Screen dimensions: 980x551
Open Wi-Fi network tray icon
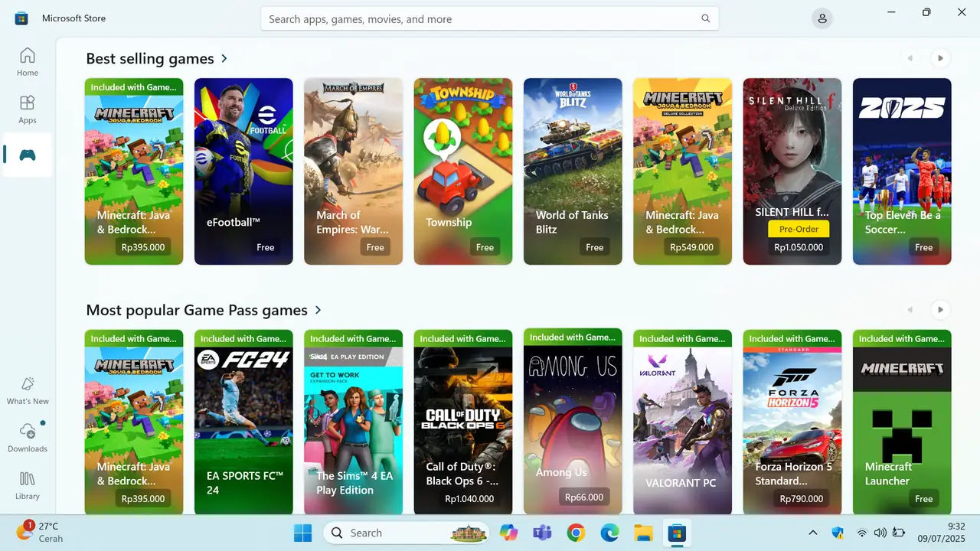click(x=862, y=533)
